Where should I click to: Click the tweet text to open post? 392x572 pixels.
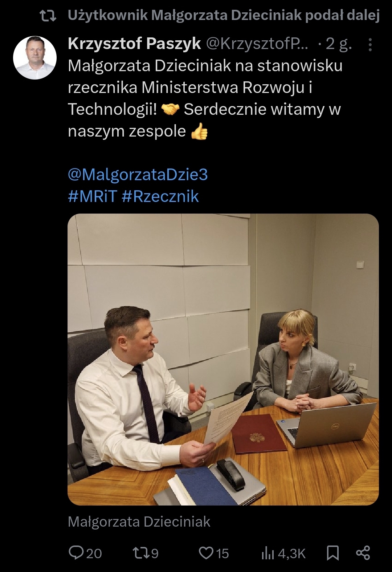pyautogui.click(x=205, y=98)
